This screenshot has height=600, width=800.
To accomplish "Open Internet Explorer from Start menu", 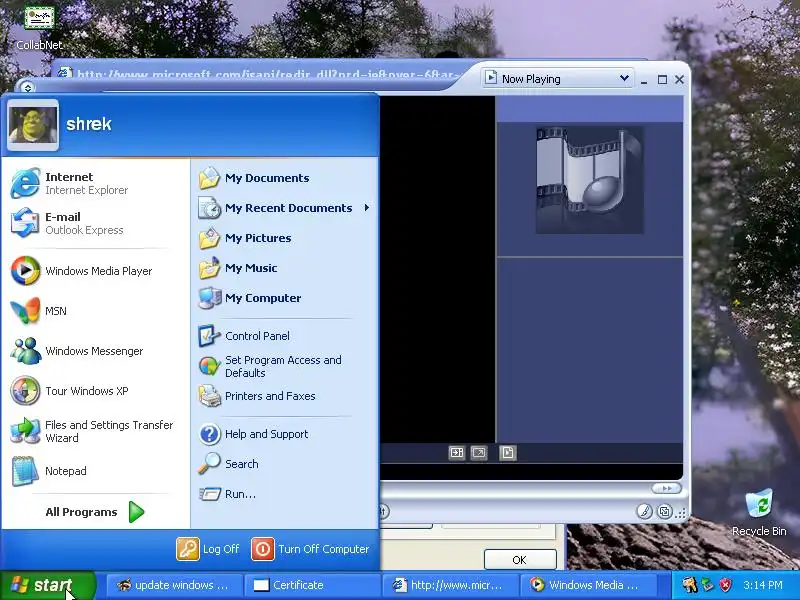I will 95,183.
